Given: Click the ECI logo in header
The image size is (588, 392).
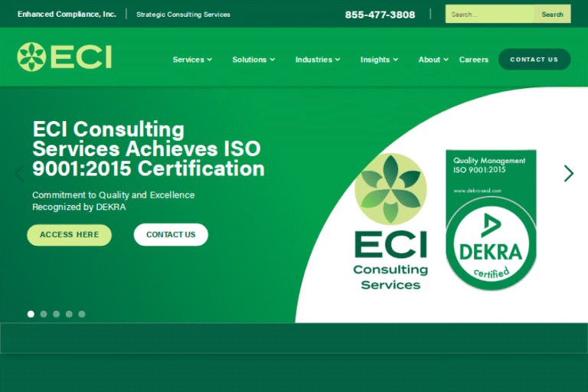Looking at the screenshot, I should tap(64, 57).
